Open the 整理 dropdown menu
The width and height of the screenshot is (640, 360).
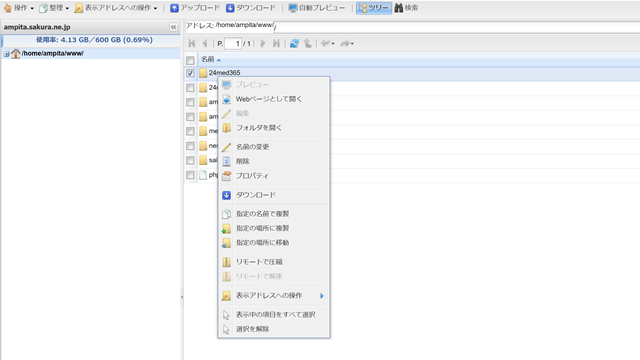54,8
